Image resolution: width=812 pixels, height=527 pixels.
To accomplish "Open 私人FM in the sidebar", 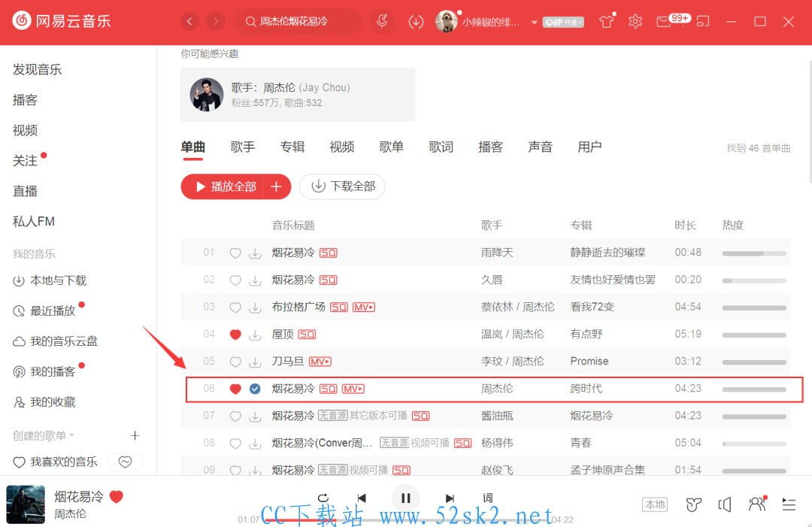I will 34,222.
